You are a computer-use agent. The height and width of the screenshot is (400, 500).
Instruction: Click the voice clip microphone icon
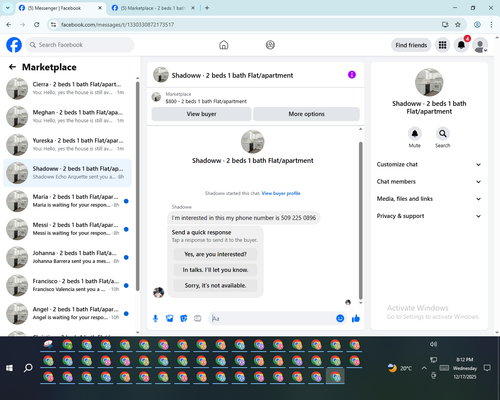tap(155, 319)
